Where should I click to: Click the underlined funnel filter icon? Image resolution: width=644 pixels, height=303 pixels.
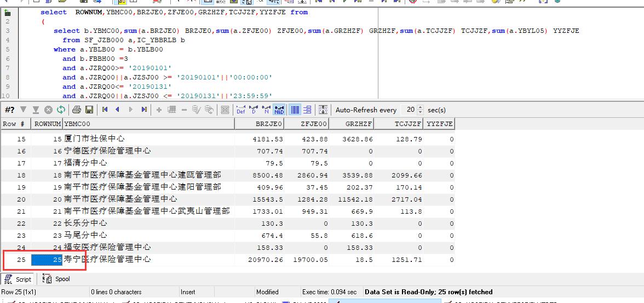tap(36, 110)
